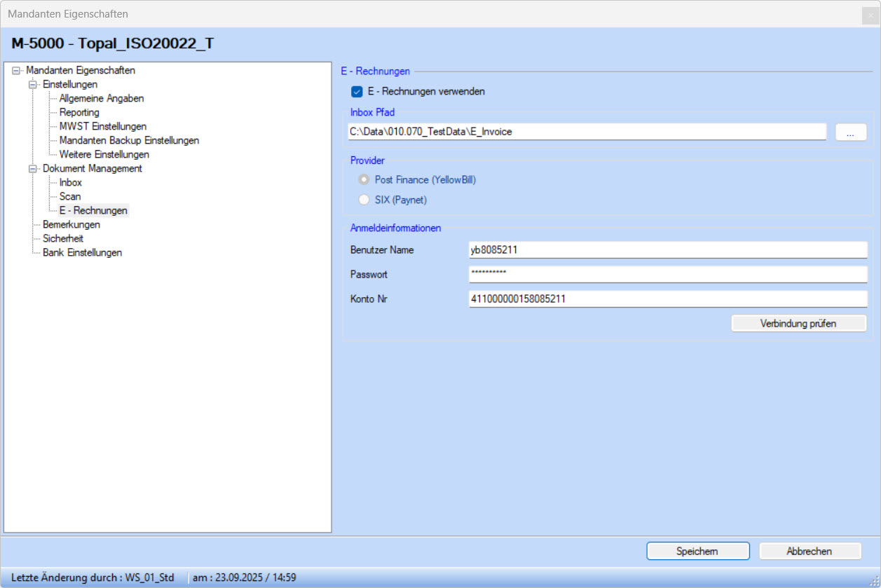The image size is (881, 588).
Task: Click Speichern to save settings
Action: (697, 552)
